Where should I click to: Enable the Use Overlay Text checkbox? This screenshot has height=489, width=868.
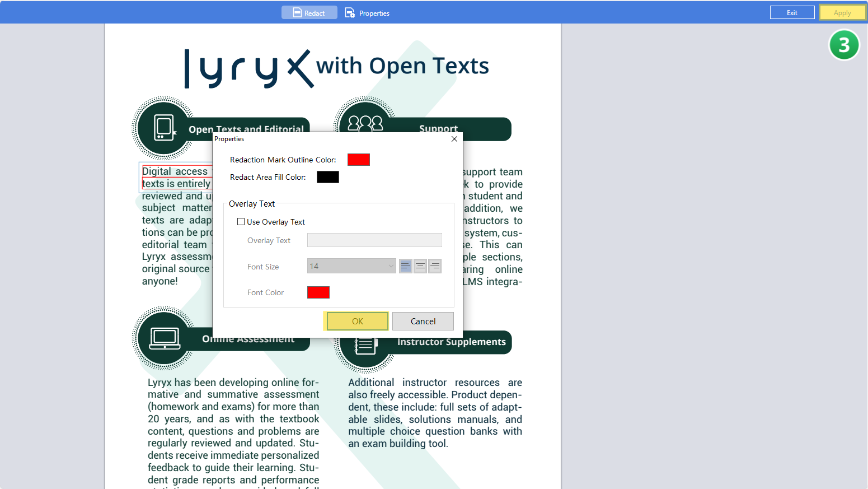pyautogui.click(x=241, y=222)
